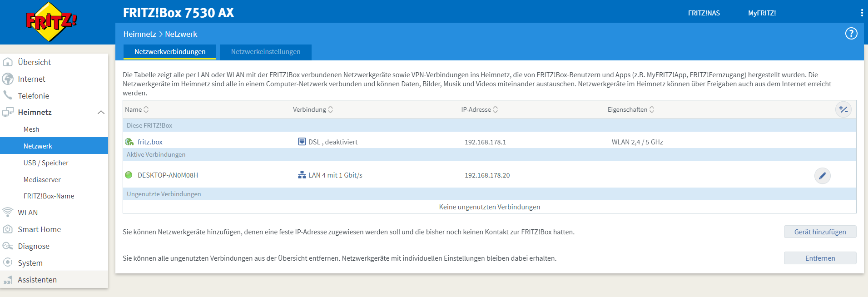Image resolution: width=868 pixels, height=297 pixels.
Task: Click the green status dot for DESKTOP-AN0M08H
Action: (129, 175)
